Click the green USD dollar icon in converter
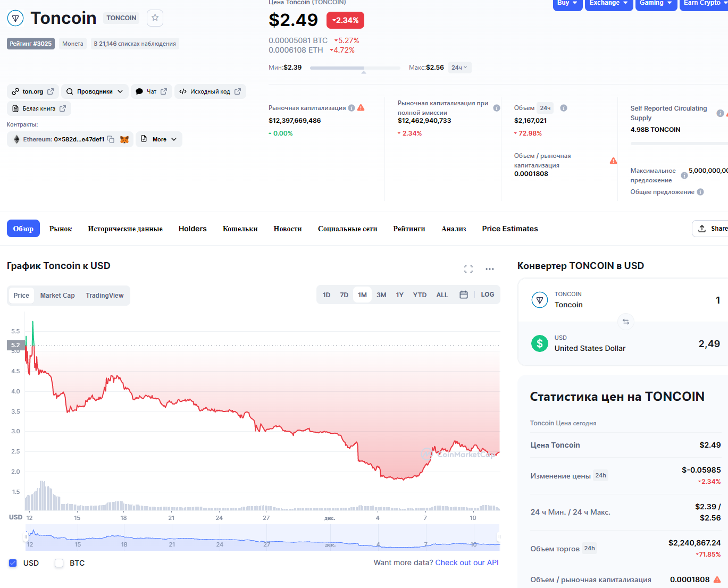The width and height of the screenshot is (728, 588). (540, 343)
